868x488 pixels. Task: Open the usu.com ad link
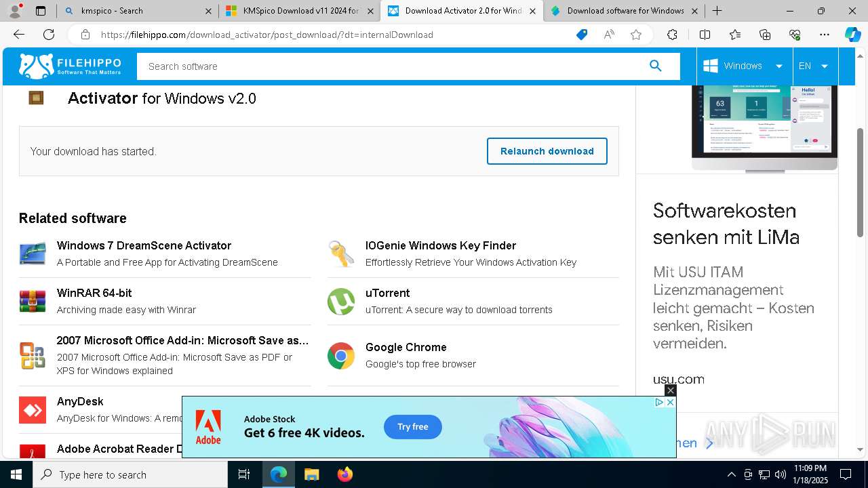coord(679,379)
